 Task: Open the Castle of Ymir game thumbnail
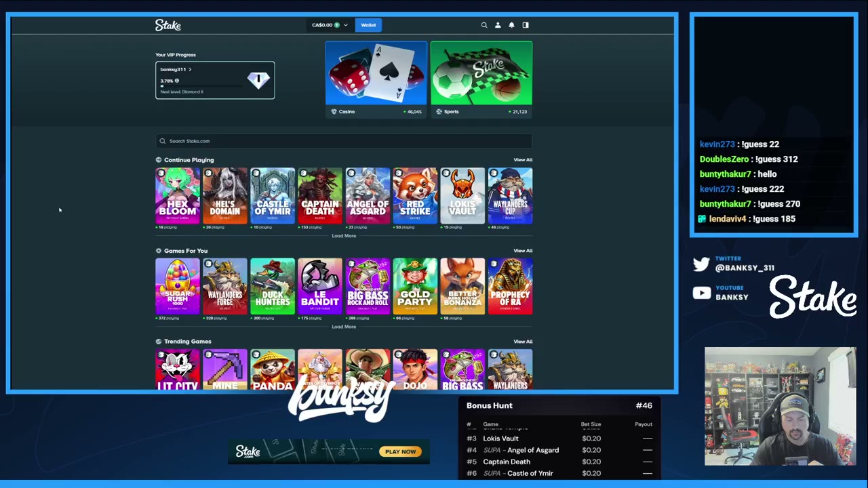tap(273, 196)
